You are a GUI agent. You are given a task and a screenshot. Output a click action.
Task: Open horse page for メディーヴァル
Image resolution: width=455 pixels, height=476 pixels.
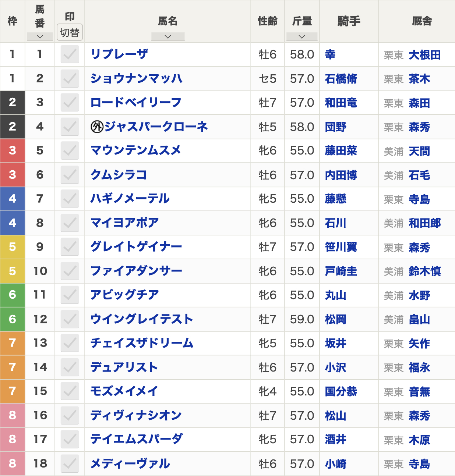130,463
